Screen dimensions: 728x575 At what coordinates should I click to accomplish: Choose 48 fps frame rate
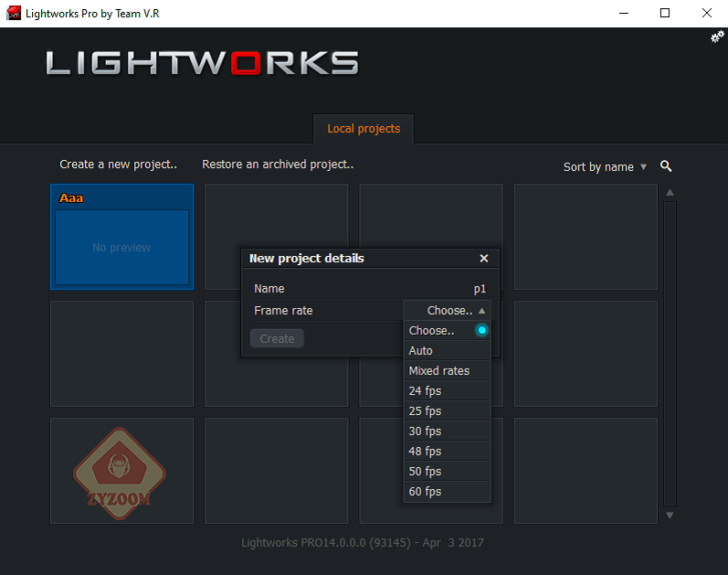447,451
